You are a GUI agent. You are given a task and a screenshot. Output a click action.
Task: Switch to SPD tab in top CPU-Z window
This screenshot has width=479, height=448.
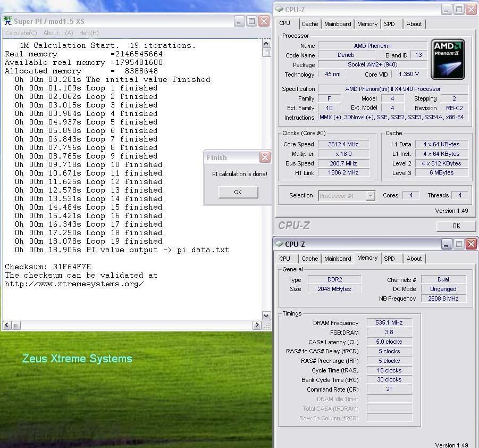click(x=389, y=24)
